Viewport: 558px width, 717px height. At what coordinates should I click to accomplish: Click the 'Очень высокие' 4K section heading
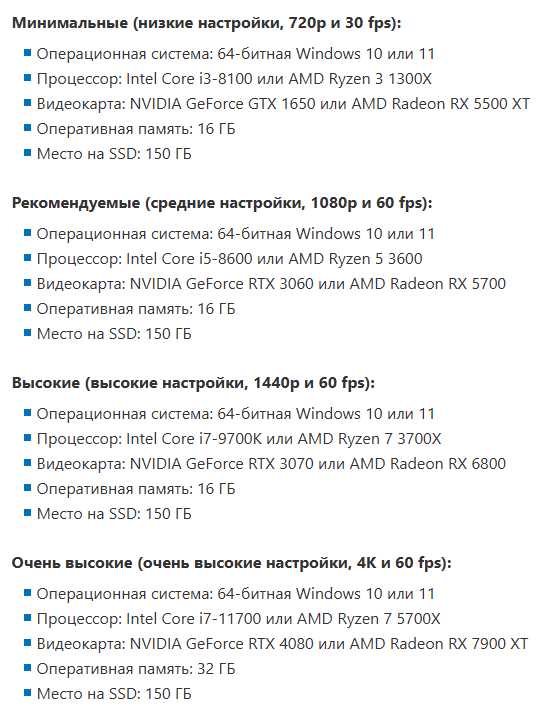coord(231,562)
